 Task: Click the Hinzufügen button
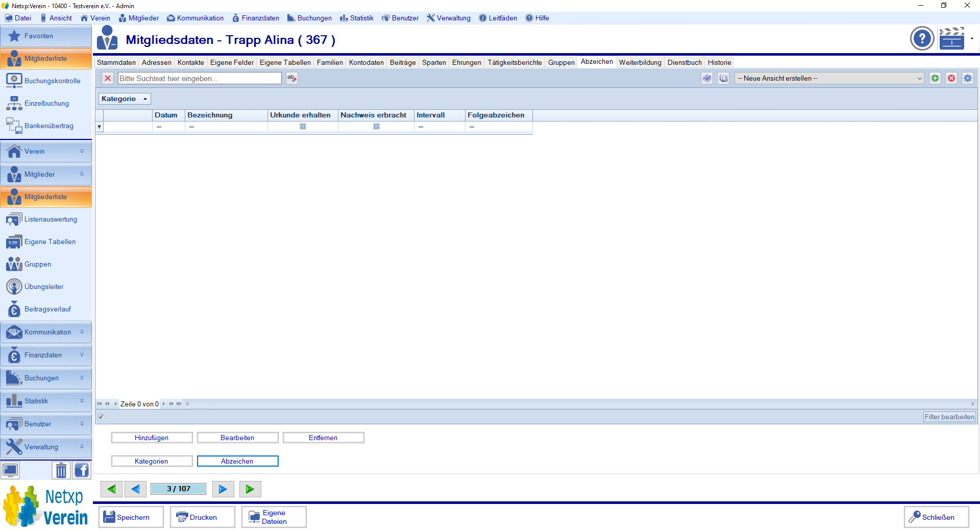[x=152, y=438]
